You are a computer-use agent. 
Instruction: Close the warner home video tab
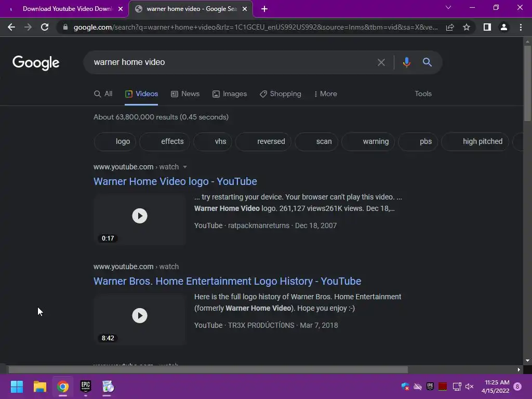[245, 9]
